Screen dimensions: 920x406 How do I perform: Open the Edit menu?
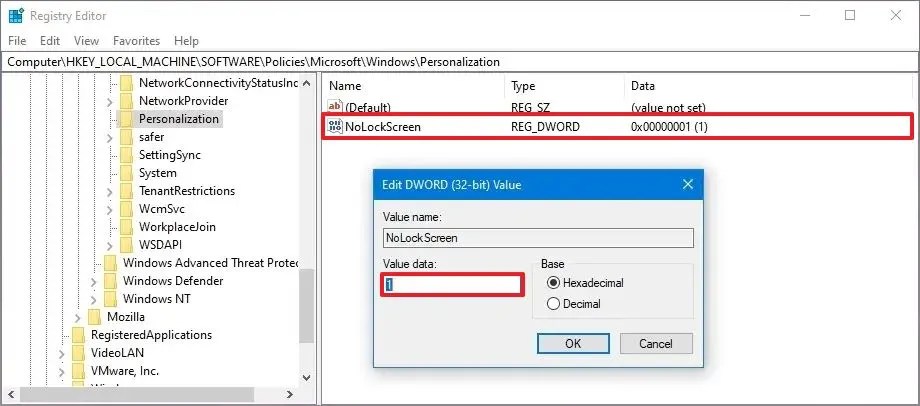tap(50, 40)
